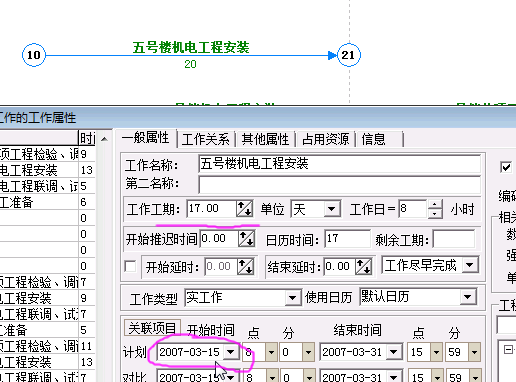Image resolution: width=516 pixels, height=382 pixels.
Task: Click the 开始推迟时间 spinner icon
Action: 246,239
